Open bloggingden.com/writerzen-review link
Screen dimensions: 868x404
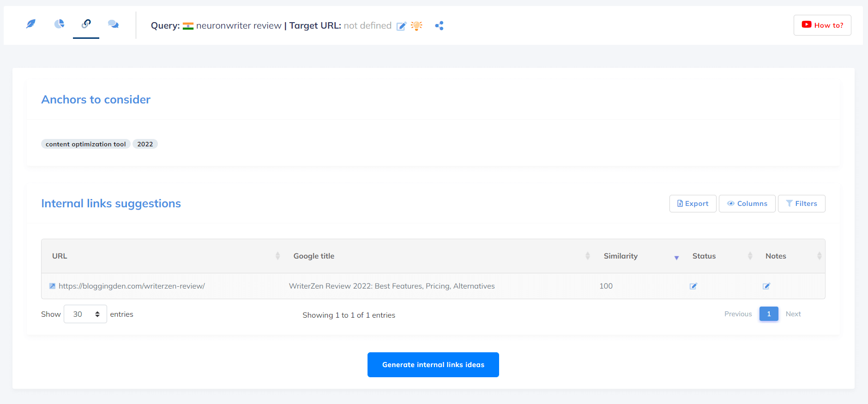132,286
